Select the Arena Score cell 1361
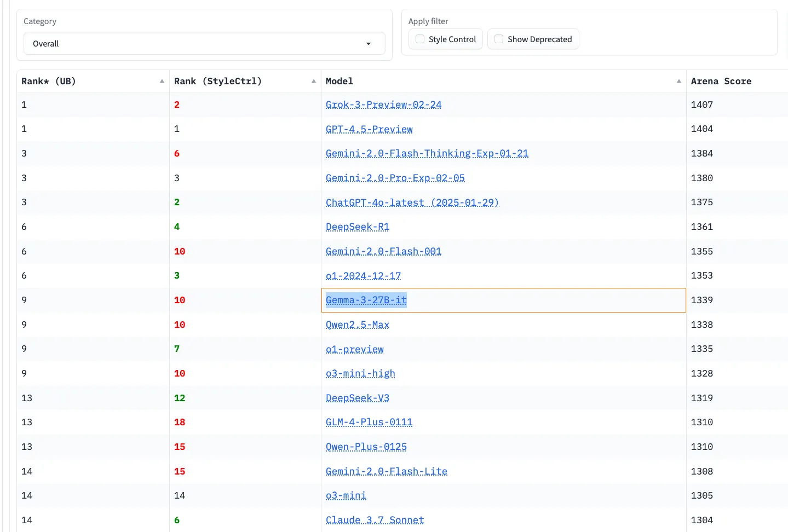The image size is (788, 532). coord(701,227)
